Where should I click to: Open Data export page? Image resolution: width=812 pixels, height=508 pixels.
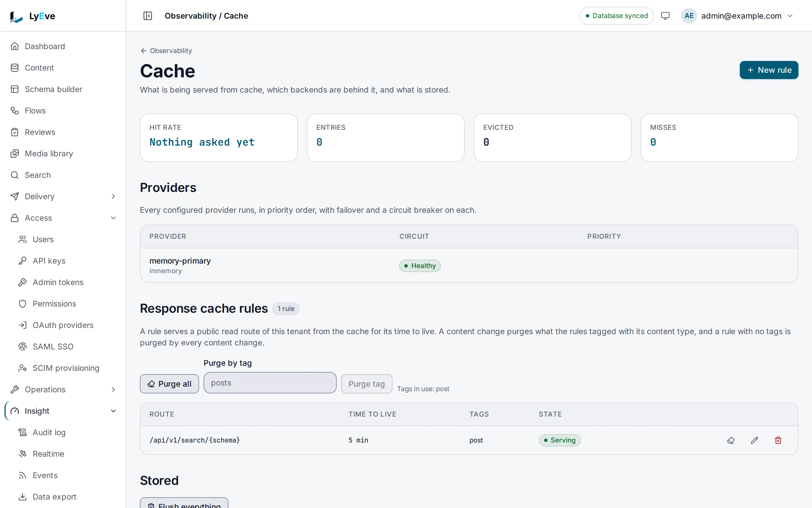(x=67, y=497)
